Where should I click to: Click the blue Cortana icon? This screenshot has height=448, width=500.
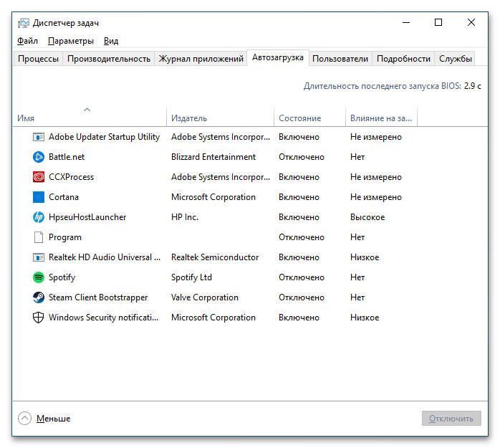tap(39, 197)
